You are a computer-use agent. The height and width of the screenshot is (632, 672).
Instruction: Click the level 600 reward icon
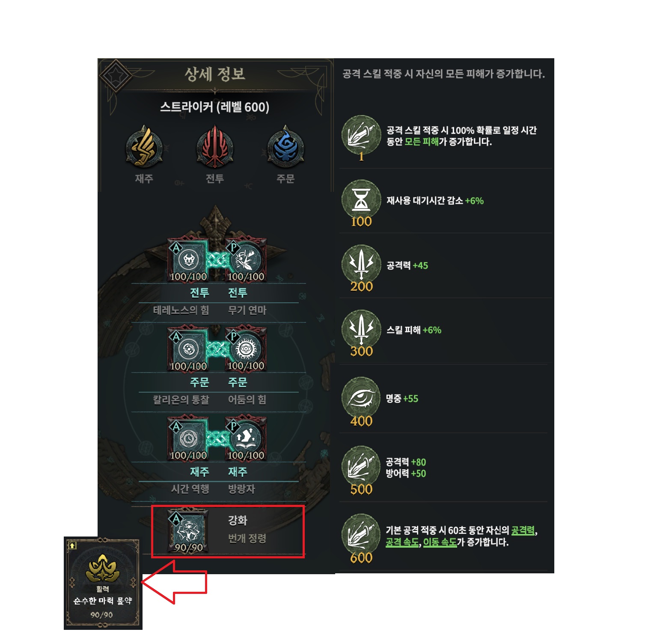361,535
